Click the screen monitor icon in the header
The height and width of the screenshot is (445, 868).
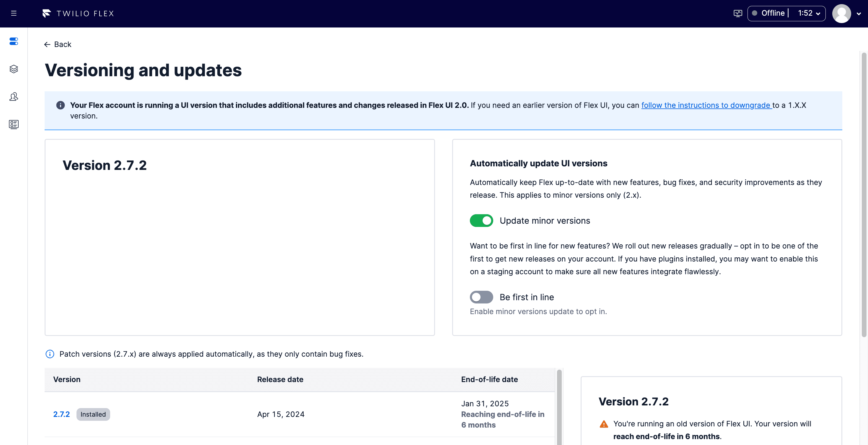737,14
